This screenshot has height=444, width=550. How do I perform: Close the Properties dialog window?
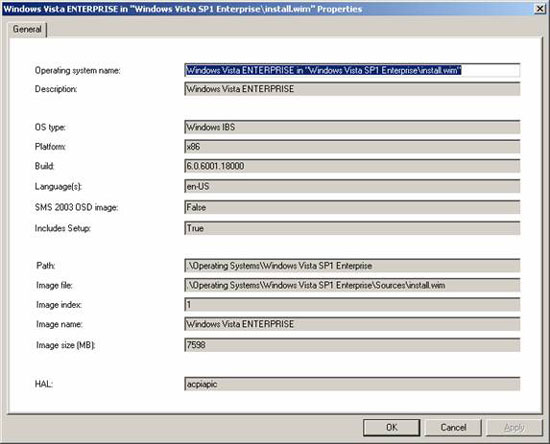[x=540, y=9]
